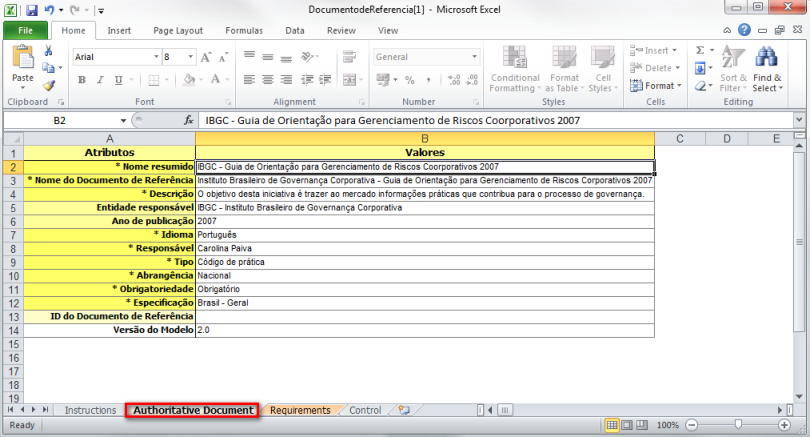Toggle Wrap Text
This screenshot has width=810, height=437.
tap(350, 56)
